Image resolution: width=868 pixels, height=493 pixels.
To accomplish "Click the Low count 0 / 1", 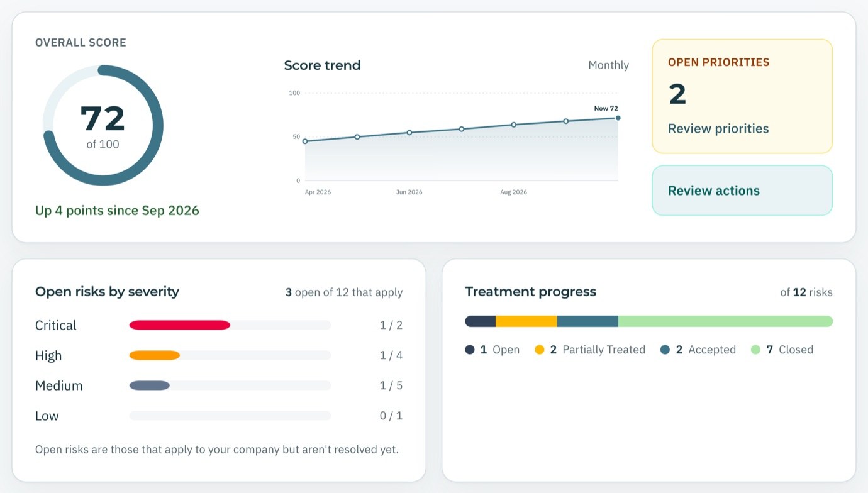I will [x=391, y=416].
